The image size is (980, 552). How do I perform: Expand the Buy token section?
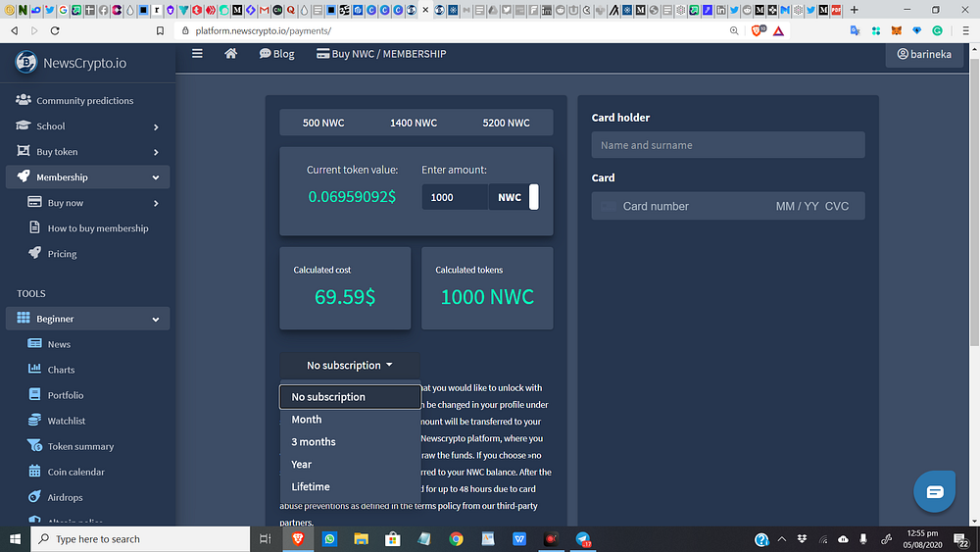87,151
